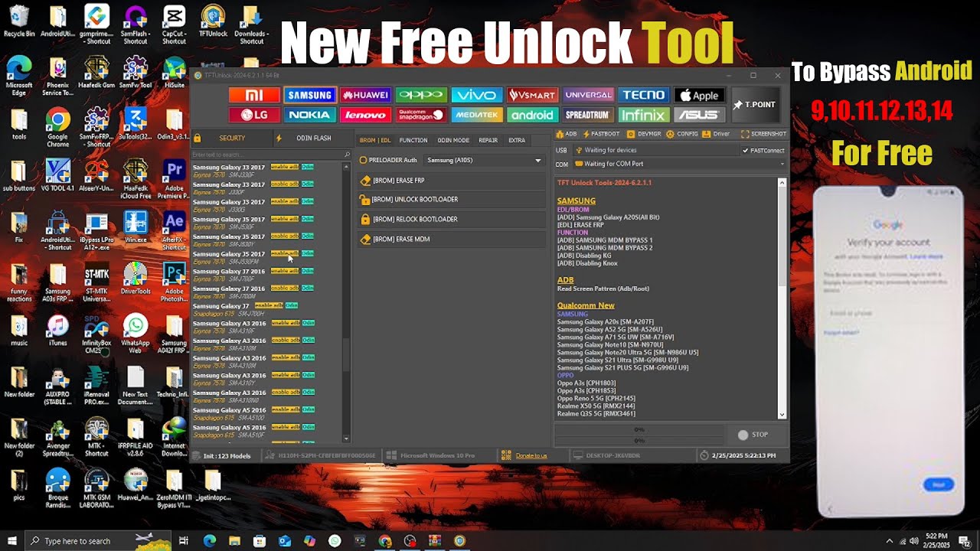
Task: Click the [BROM] UNLOCK BOOTLOADER button
Action: (x=452, y=200)
